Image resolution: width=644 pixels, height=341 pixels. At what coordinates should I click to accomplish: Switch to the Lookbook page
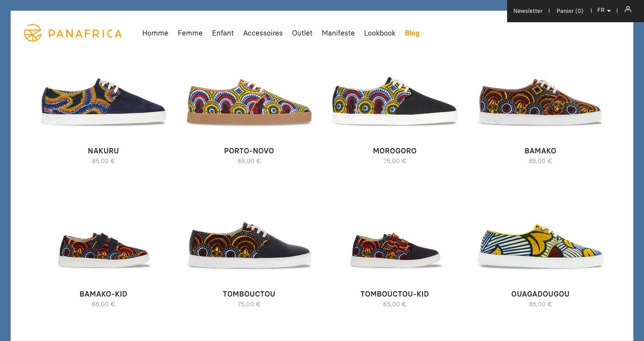(380, 33)
